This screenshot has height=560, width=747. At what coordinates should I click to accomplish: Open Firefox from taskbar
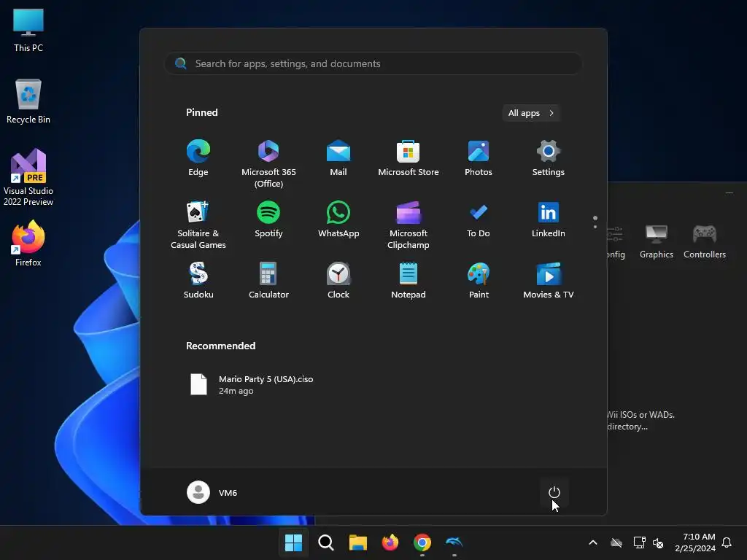click(x=390, y=542)
